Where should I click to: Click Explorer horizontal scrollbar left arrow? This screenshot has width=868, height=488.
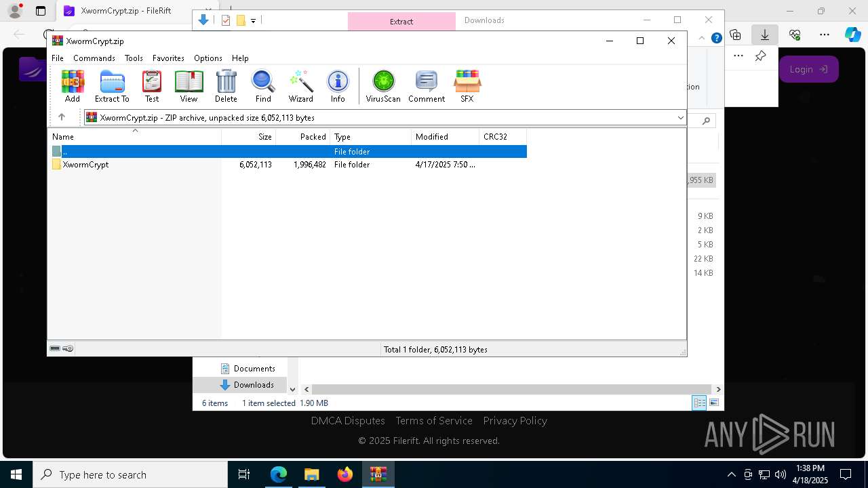click(307, 389)
